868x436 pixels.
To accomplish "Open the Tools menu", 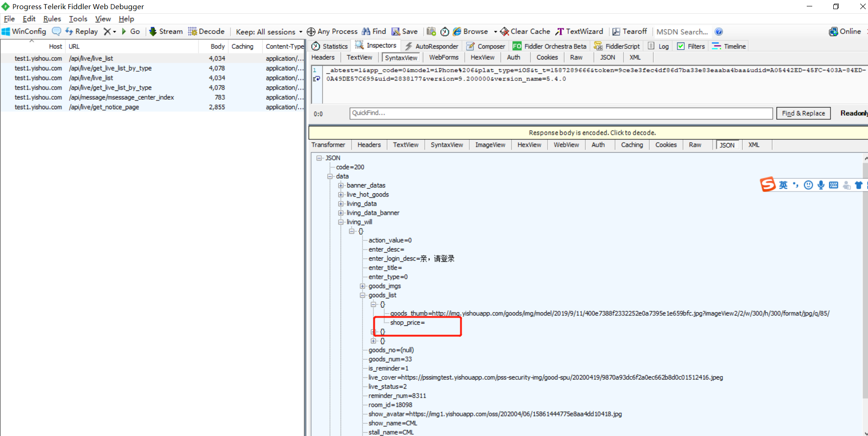I will 78,19.
